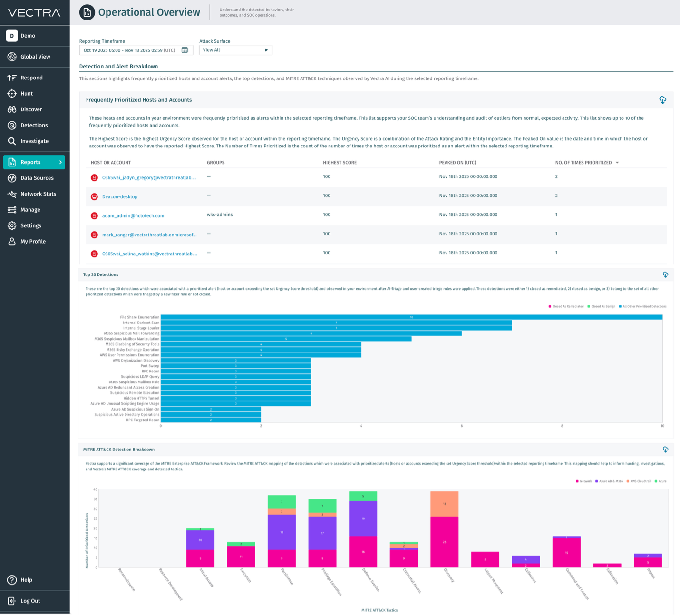Open the Deacon-desktop host link
This screenshot has height=616, width=680.
pyautogui.click(x=120, y=196)
